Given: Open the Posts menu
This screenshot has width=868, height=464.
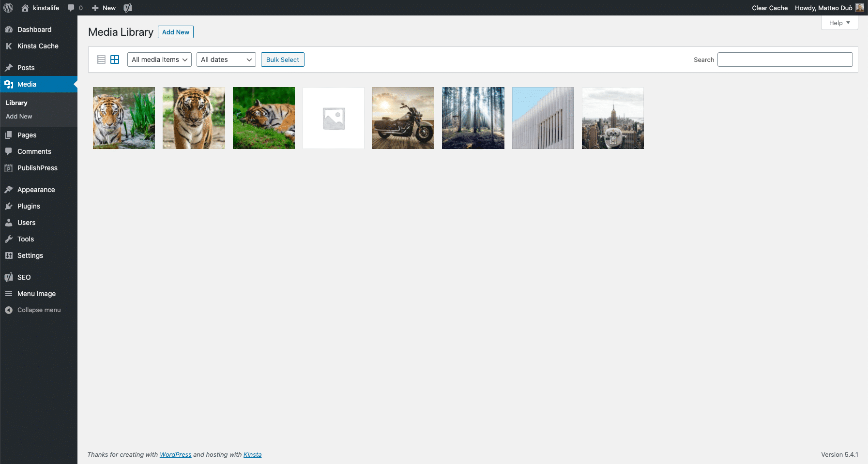Looking at the screenshot, I should pyautogui.click(x=26, y=67).
